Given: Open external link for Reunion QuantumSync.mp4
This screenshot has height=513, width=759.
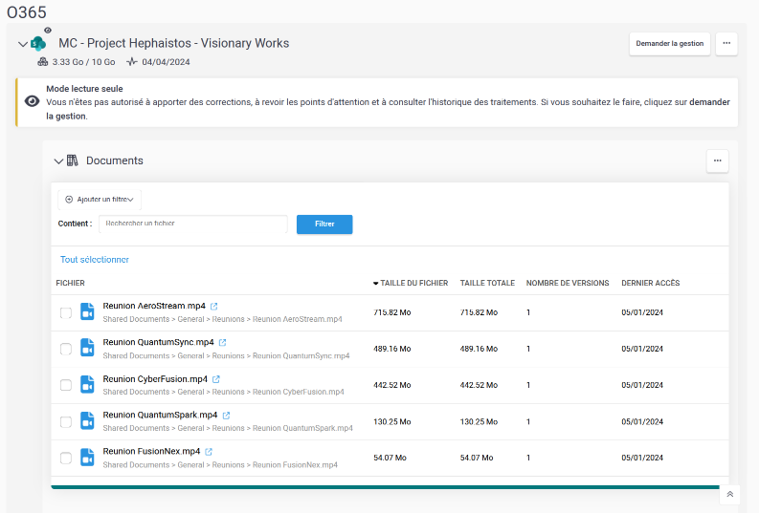Looking at the screenshot, I should (222, 343).
